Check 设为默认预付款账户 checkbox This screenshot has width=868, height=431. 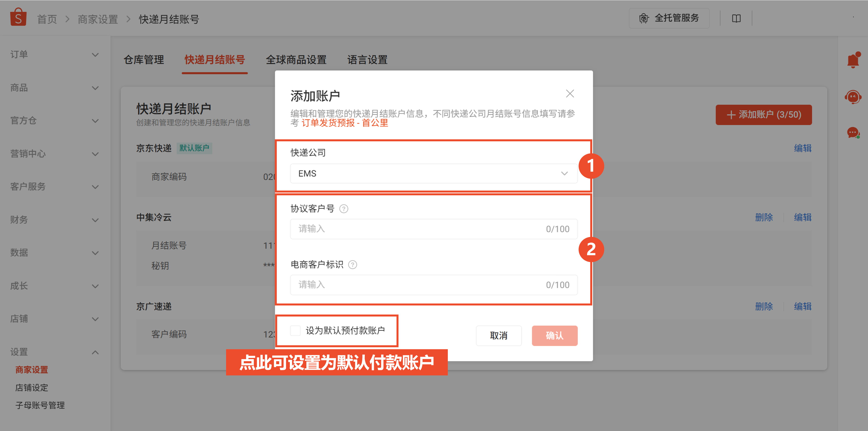coord(296,330)
